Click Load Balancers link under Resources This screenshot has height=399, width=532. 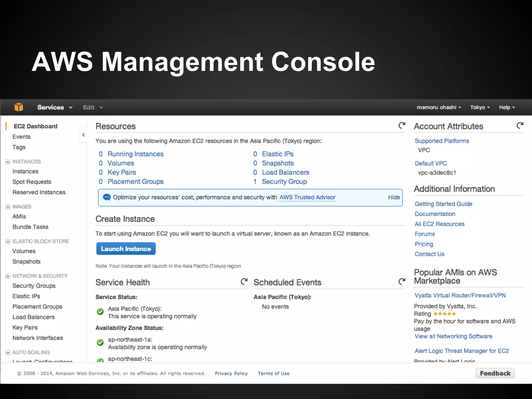click(285, 172)
